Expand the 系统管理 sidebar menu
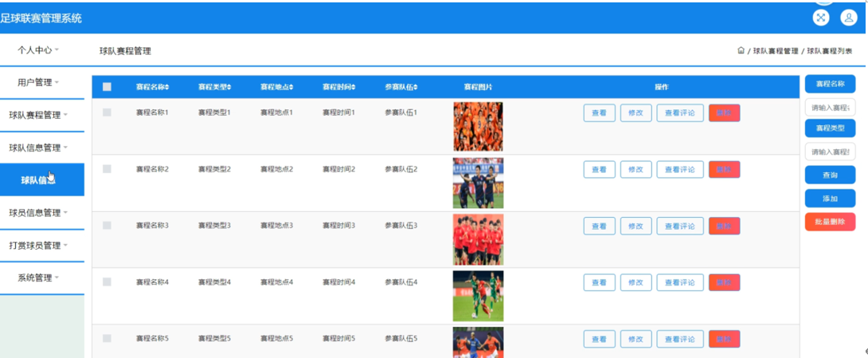868x358 pixels. point(39,278)
